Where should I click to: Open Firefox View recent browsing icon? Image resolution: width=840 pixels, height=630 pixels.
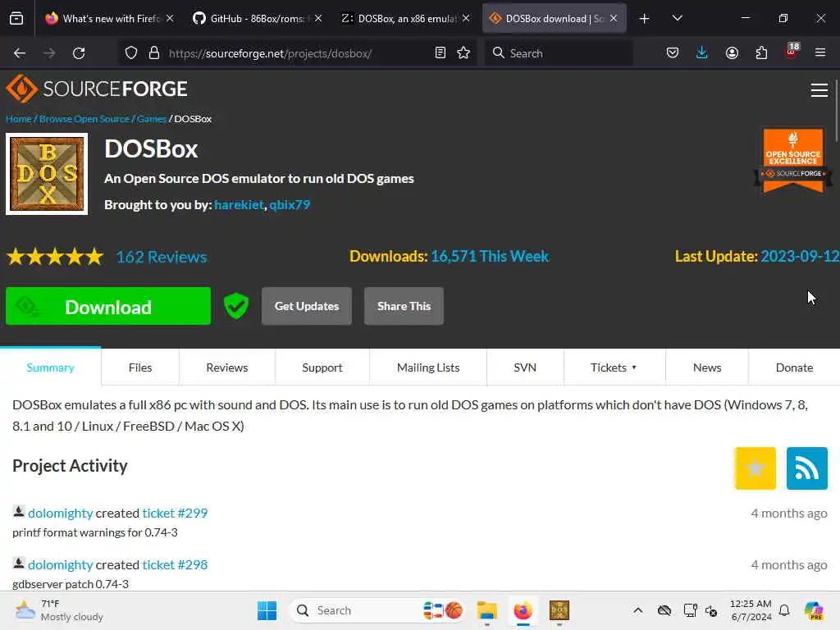[x=16, y=19]
